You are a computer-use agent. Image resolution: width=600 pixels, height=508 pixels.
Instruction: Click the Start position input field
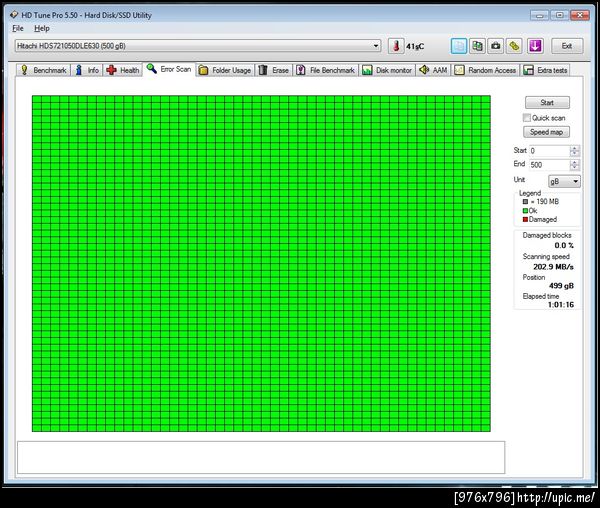click(x=549, y=151)
